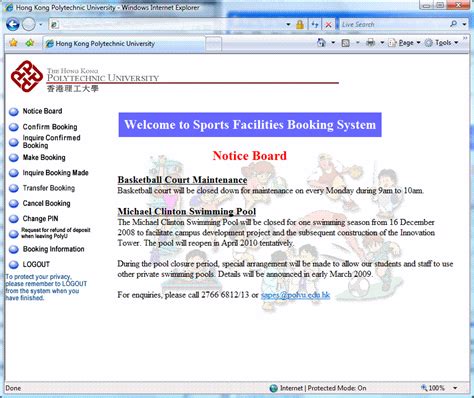Click the bullet beside Change PIN
474x398 pixels.
click(14, 219)
